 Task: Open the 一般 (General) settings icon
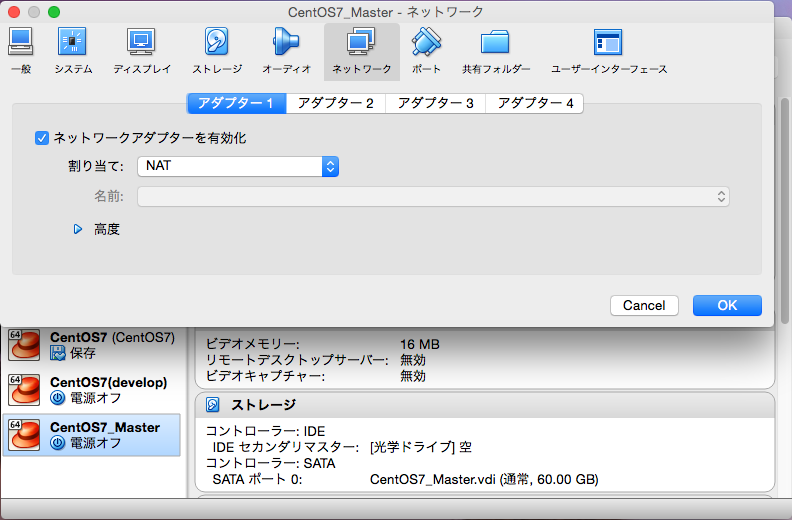21,51
